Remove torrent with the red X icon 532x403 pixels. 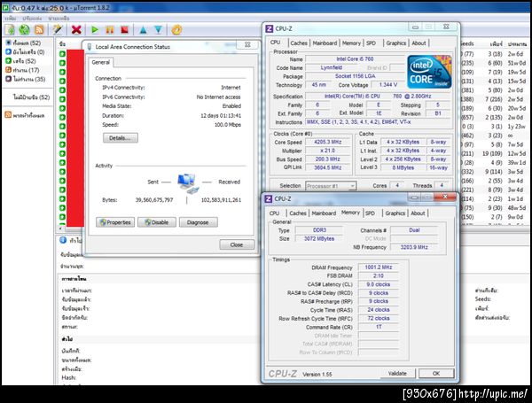(x=76, y=30)
